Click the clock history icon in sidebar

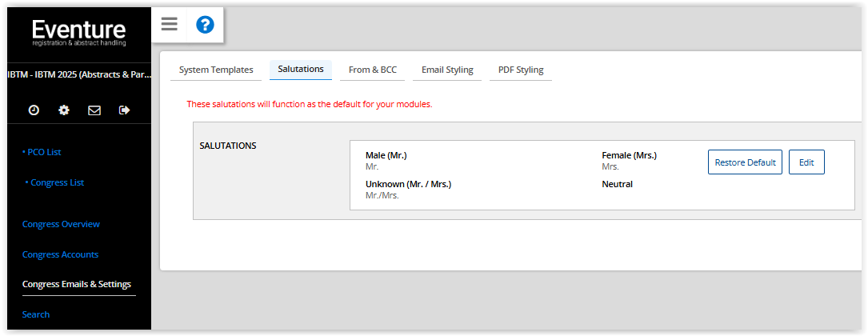point(34,110)
